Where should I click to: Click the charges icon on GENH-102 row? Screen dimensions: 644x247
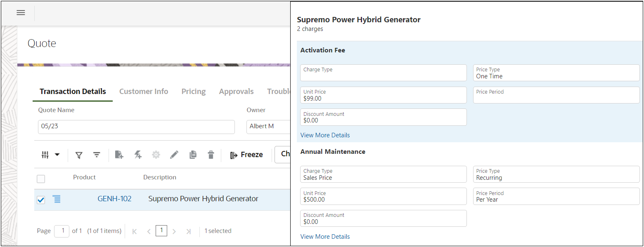(x=57, y=199)
